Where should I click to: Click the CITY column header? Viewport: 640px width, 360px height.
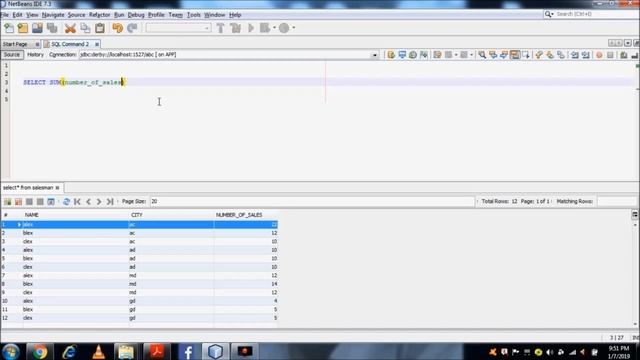click(171, 215)
